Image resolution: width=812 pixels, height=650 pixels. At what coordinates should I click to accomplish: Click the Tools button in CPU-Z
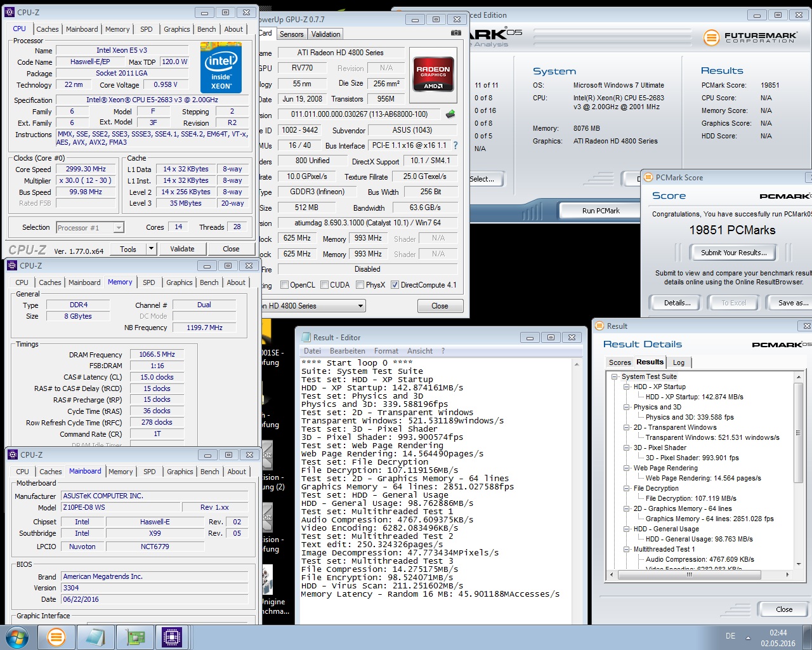129,249
